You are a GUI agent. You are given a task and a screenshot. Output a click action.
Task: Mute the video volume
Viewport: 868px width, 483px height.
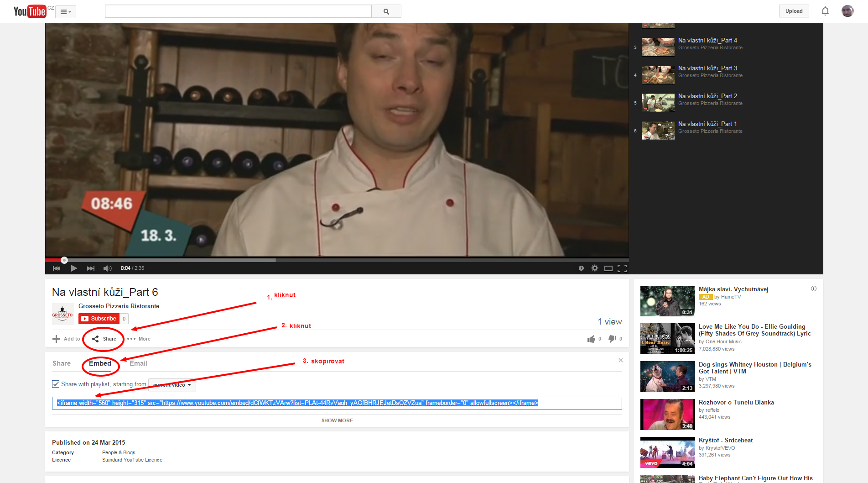[108, 268]
